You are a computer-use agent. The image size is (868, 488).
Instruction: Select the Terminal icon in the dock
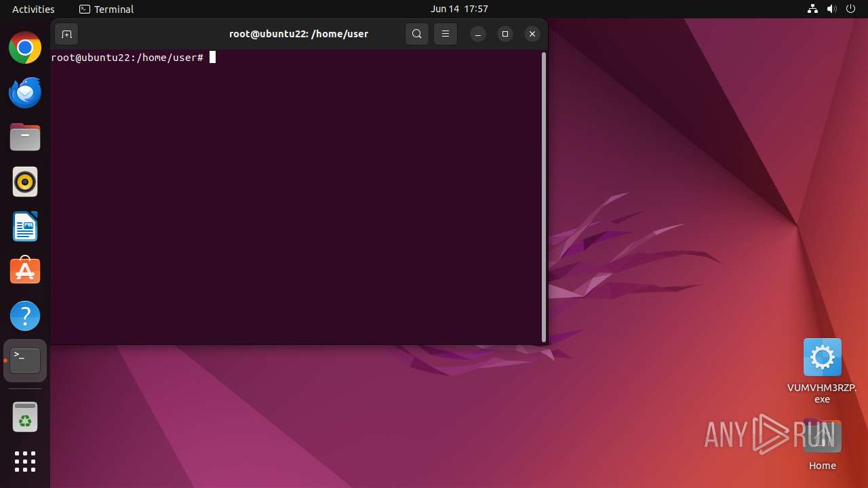(25, 361)
